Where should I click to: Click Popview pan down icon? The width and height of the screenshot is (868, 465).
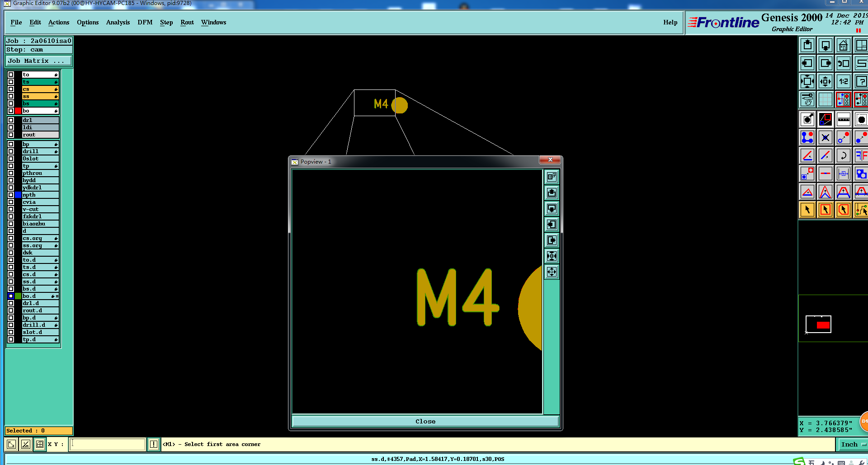click(x=552, y=209)
